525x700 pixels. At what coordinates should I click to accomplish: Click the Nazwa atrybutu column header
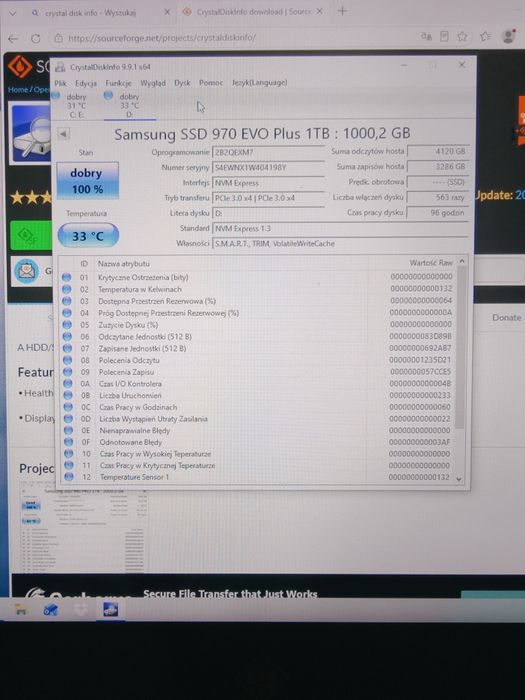point(124,263)
